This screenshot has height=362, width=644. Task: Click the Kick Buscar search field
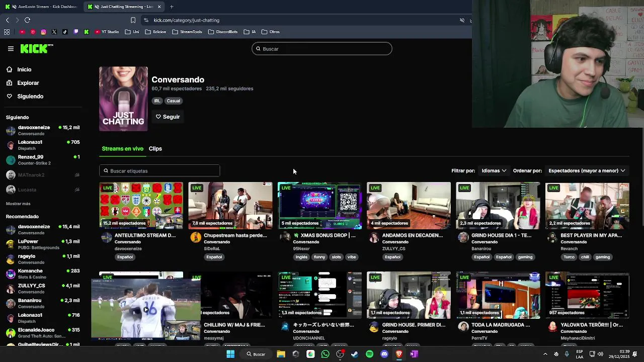pos(322,49)
